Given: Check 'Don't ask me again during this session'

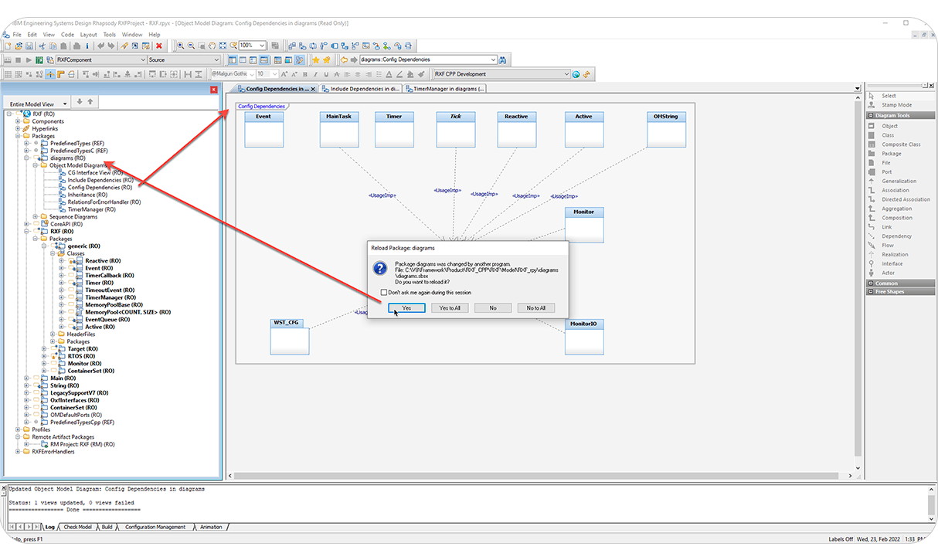Looking at the screenshot, I should click(x=383, y=292).
